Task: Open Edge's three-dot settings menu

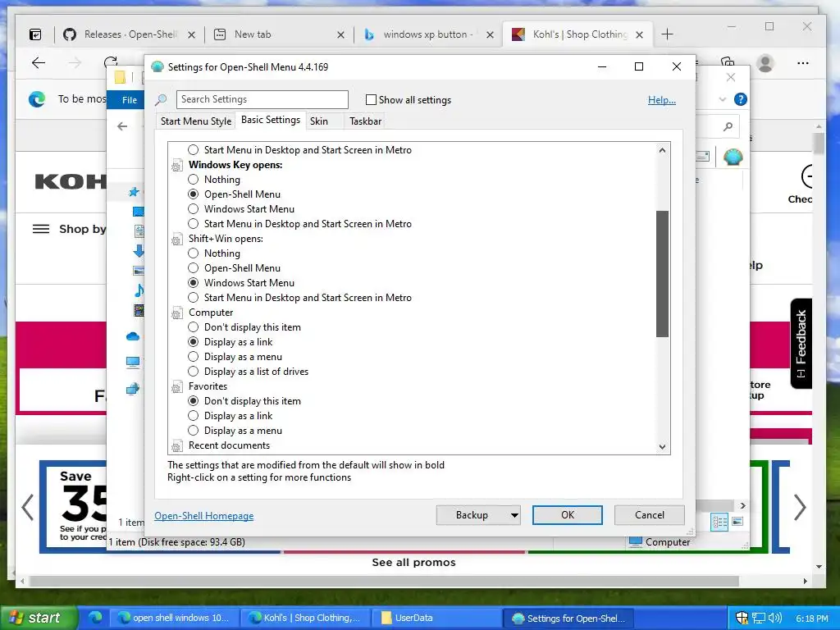Action: click(802, 63)
